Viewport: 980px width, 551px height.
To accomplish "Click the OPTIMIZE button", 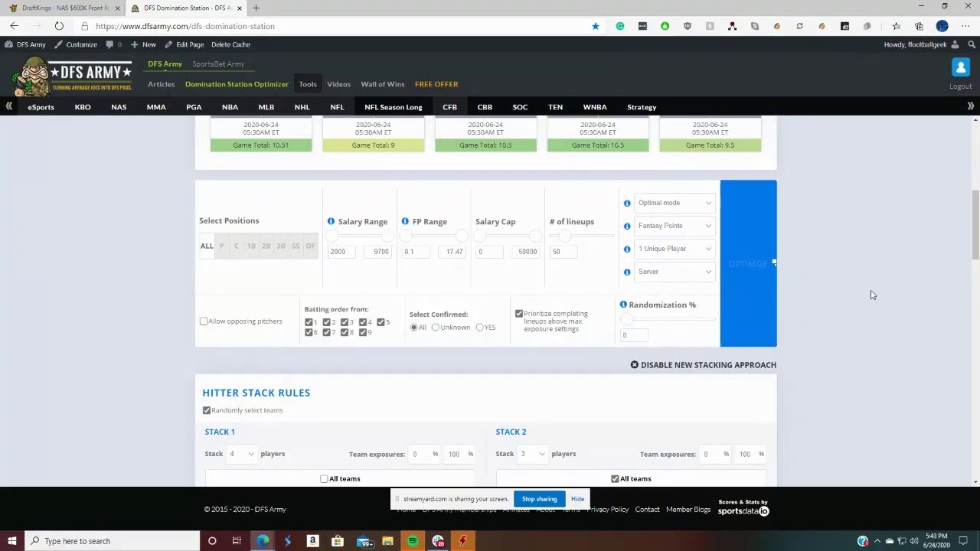I will pyautogui.click(x=748, y=263).
